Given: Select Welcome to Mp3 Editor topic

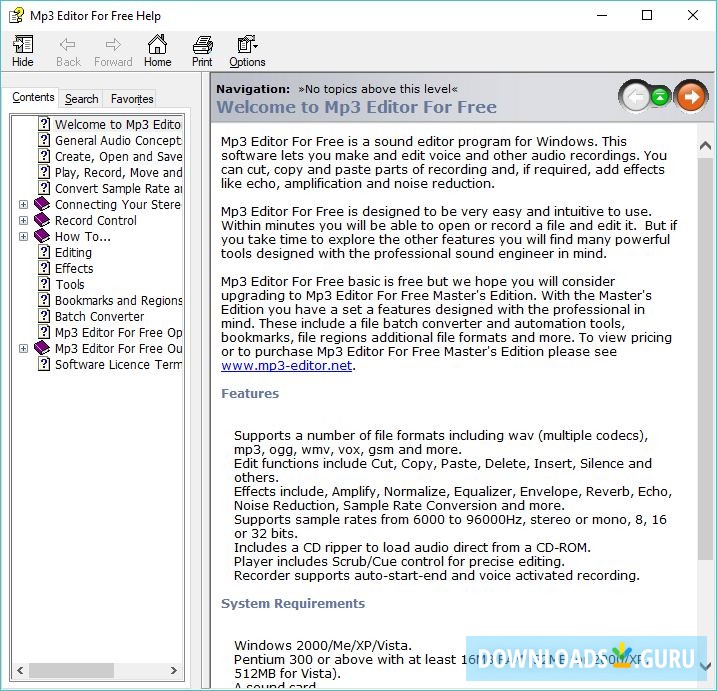Looking at the screenshot, I should pos(118,124).
